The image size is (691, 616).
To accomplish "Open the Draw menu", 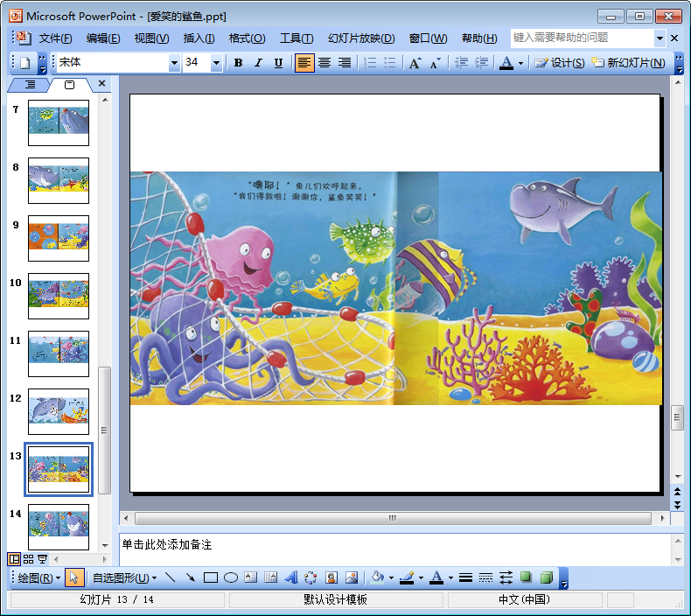I will pos(38,577).
